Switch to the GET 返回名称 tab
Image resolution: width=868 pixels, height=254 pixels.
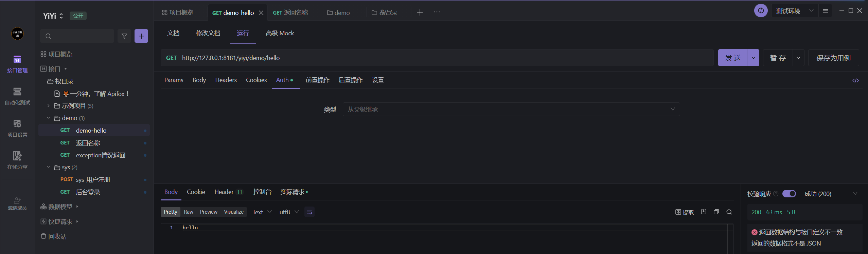(x=290, y=13)
